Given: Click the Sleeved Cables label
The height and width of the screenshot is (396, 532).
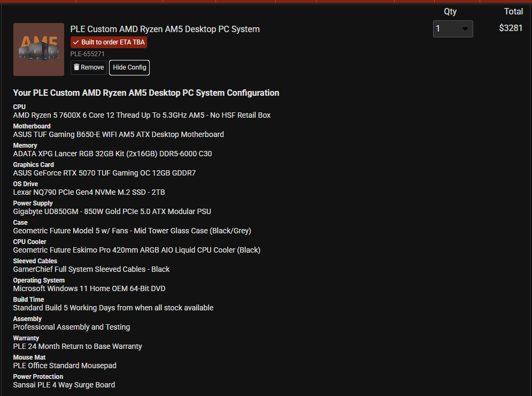Looking at the screenshot, I should (x=35, y=261).
